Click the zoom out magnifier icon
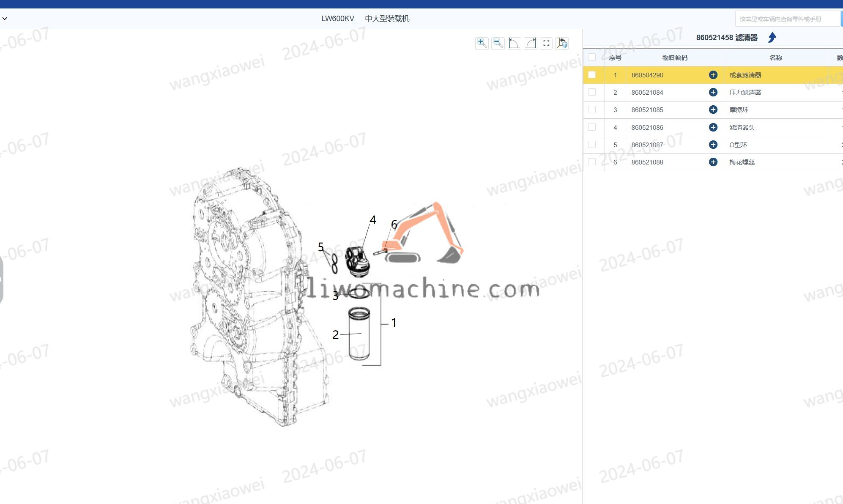 tap(498, 43)
